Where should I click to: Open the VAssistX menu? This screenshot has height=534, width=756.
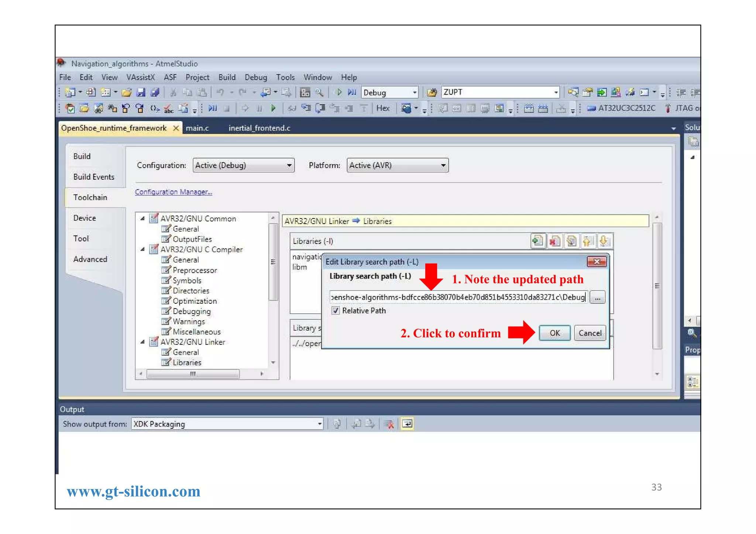tap(140, 77)
